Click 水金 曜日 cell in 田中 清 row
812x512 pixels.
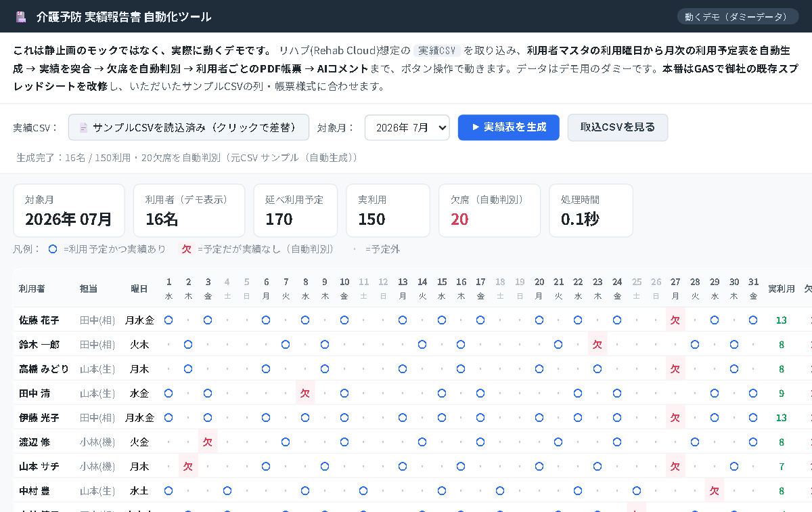click(139, 393)
